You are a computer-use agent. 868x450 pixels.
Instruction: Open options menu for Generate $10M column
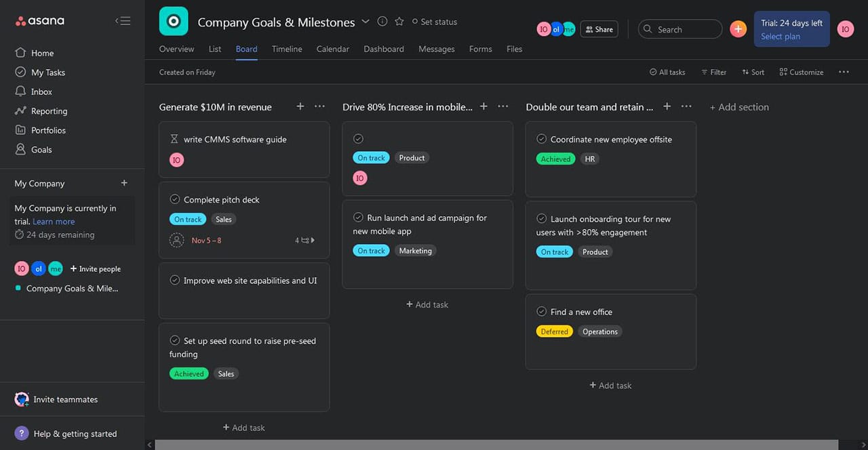pos(319,106)
